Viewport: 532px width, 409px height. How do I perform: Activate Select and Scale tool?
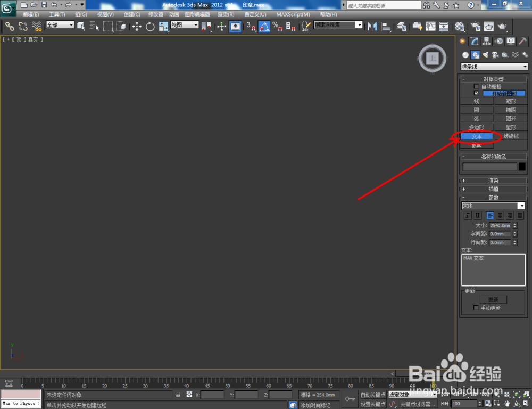pos(163,26)
